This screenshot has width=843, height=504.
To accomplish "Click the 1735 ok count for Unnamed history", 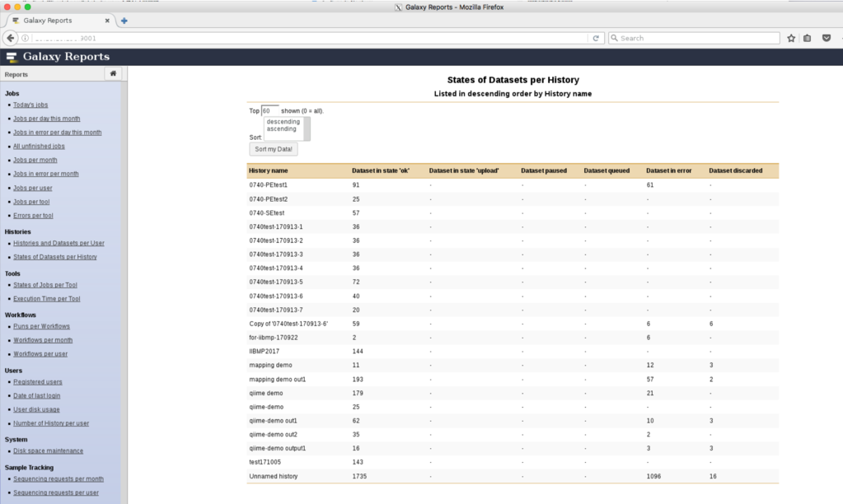I will point(359,477).
